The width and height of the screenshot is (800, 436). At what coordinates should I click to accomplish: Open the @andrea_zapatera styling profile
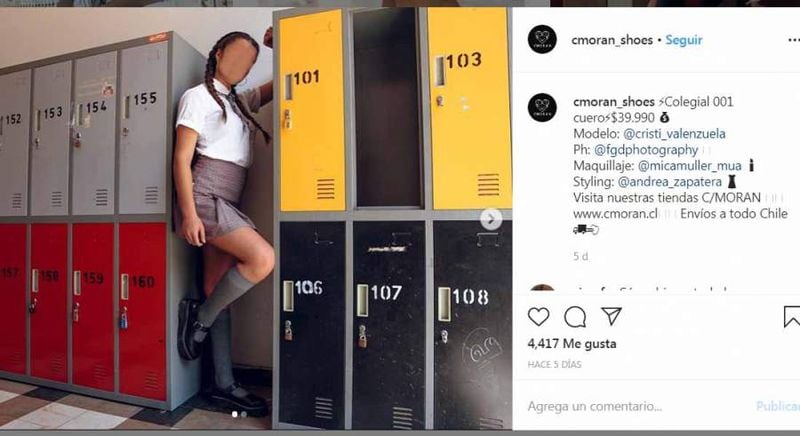click(x=670, y=182)
